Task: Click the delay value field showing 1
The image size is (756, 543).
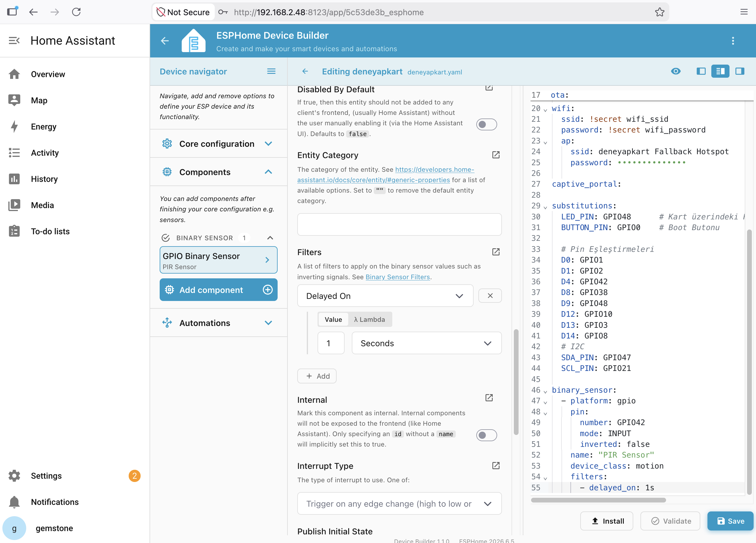Action: [x=331, y=343]
